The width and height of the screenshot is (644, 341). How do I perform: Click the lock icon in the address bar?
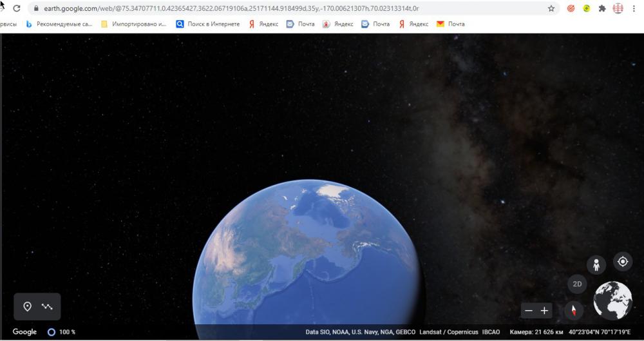point(36,8)
